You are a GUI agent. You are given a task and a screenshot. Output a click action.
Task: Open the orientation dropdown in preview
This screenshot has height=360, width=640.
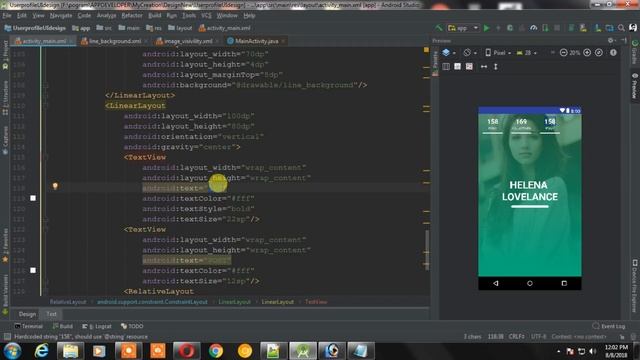pos(470,53)
